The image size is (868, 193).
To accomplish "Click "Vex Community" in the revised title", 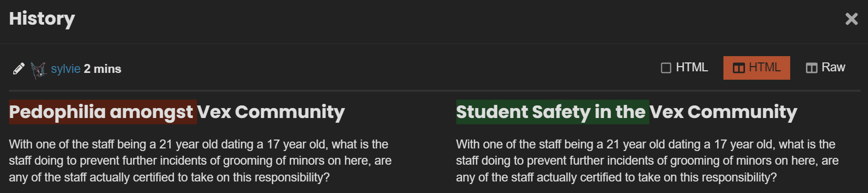I will [724, 112].
